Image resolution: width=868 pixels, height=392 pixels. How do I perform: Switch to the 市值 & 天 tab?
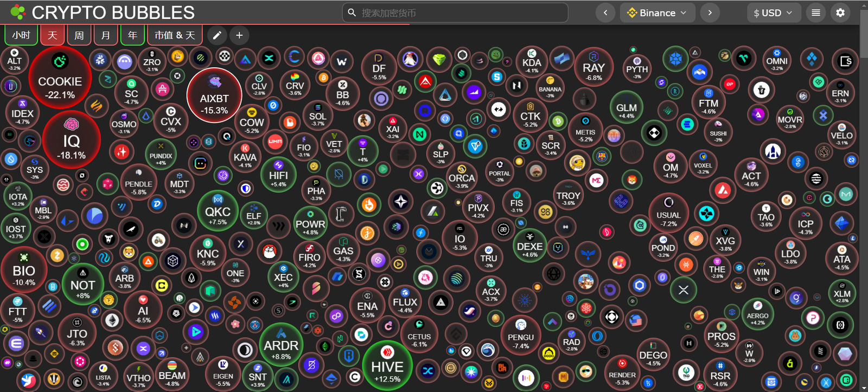(x=175, y=35)
